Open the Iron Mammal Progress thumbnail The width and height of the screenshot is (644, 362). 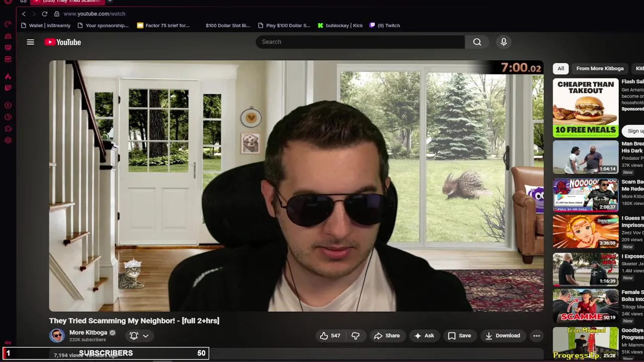pyautogui.click(x=586, y=343)
